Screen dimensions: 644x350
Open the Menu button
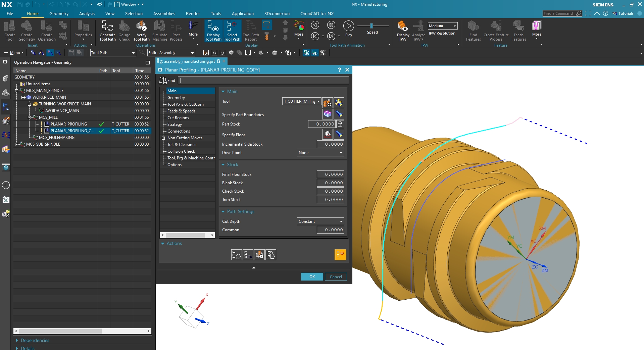[14, 53]
